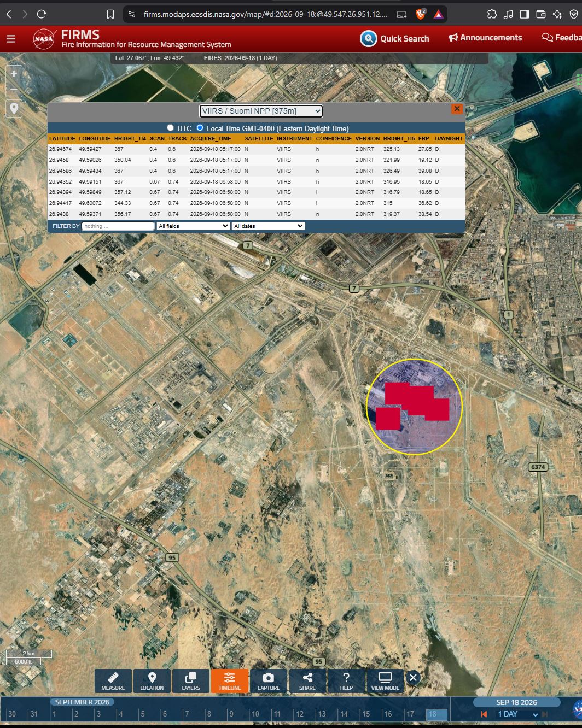The height and width of the screenshot is (728, 582).
Task: Open the Measure tool
Action: (113, 681)
